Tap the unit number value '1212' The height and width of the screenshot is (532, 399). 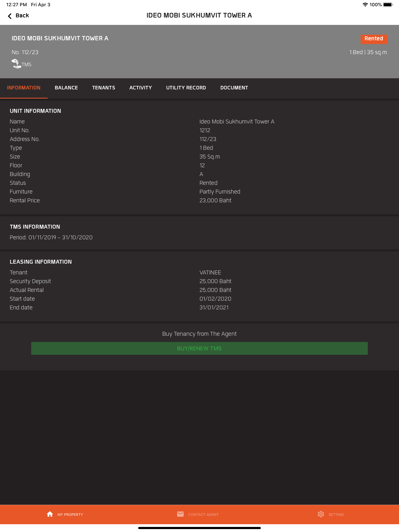click(x=205, y=130)
